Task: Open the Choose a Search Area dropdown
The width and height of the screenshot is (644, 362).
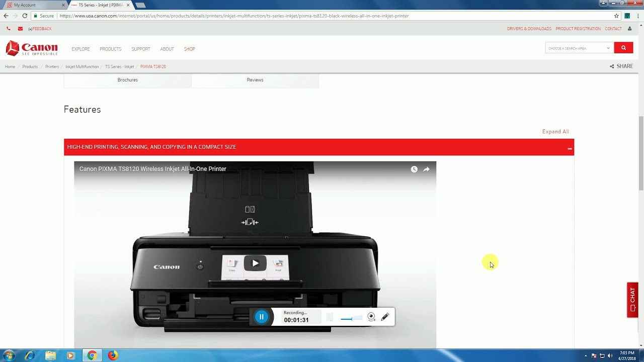Action: [x=579, y=48]
